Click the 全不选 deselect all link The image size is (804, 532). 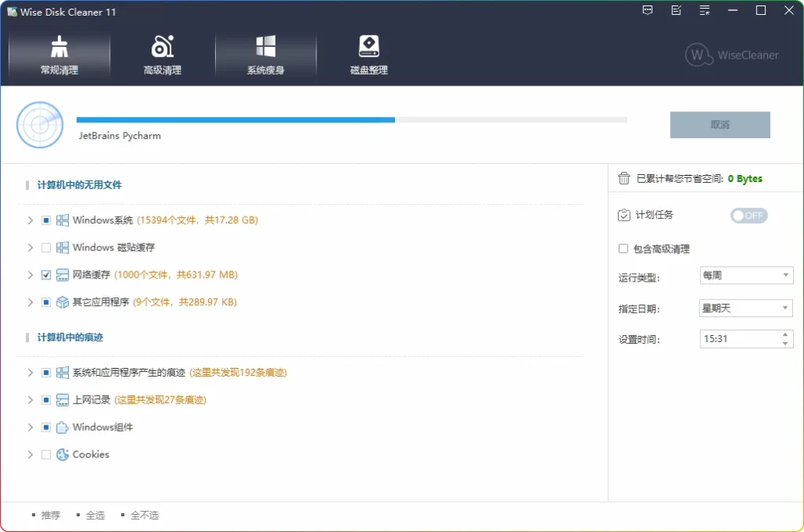(x=144, y=515)
